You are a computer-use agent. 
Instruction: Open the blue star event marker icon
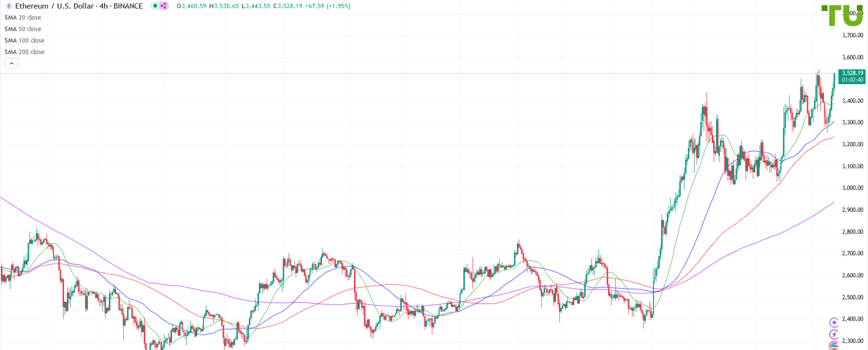coord(834,322)
